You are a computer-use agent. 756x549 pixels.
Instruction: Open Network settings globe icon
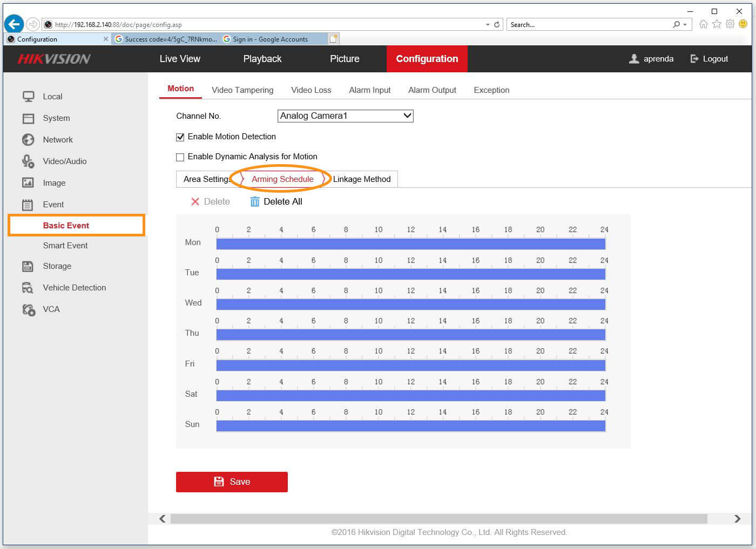click(28, 140)
